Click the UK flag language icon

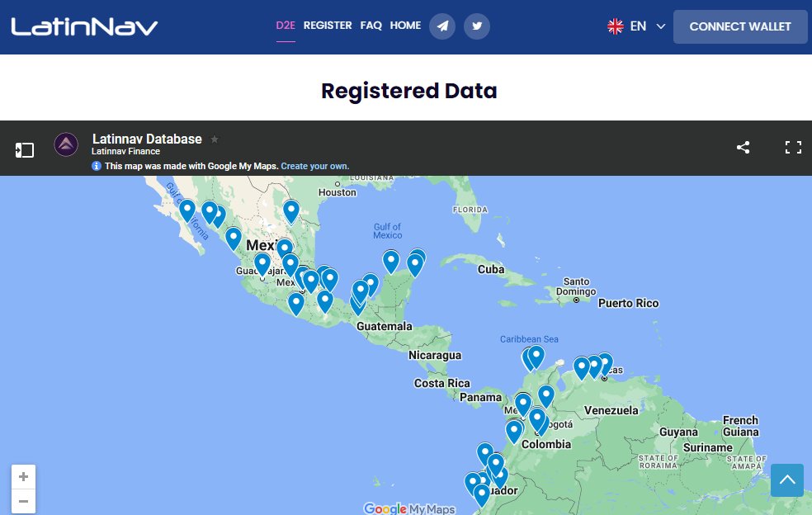616,26
